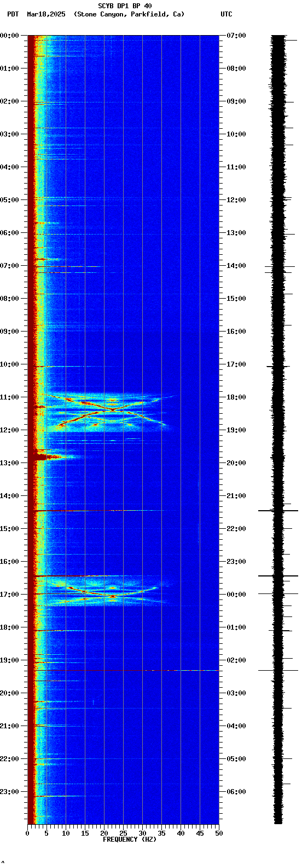Click the 'FREQUENCY (HZ)' axis title
This screenshot has height=868, width=302.
point(130,840)
